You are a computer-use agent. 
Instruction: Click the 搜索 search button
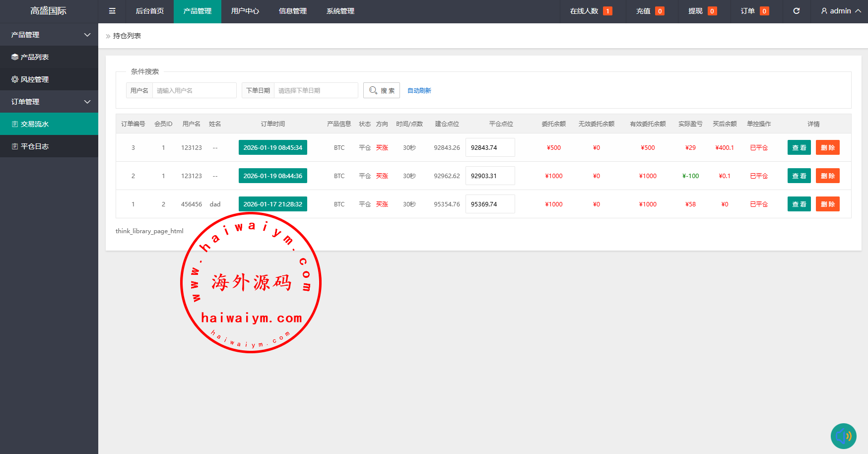382,90
